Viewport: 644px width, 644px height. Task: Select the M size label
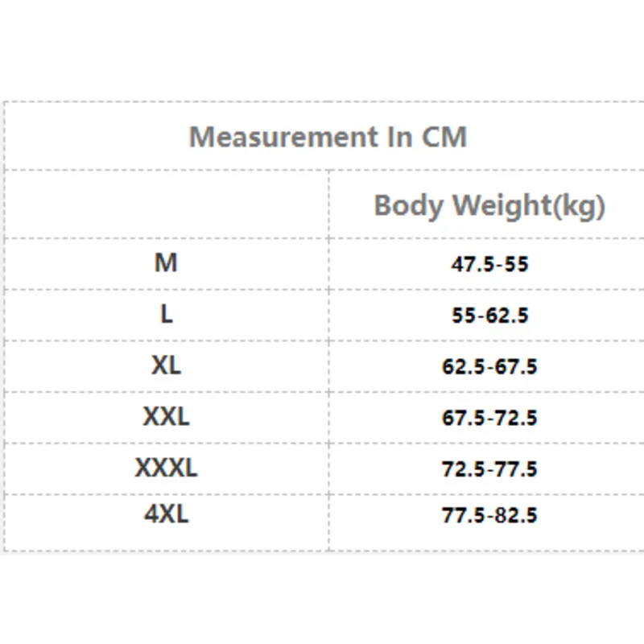tap(166, 262)
